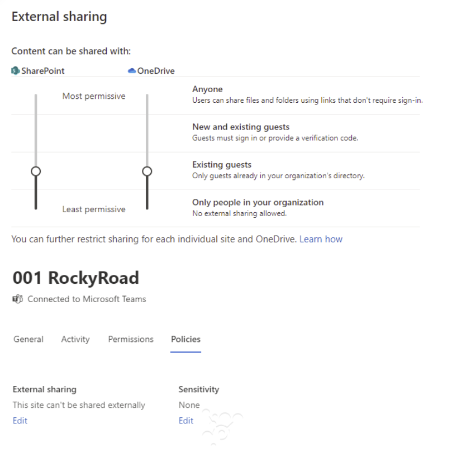This screenshot has height=453, width=476.
Task: Click the Microsoft Teams icon
Action: (18, 299)
